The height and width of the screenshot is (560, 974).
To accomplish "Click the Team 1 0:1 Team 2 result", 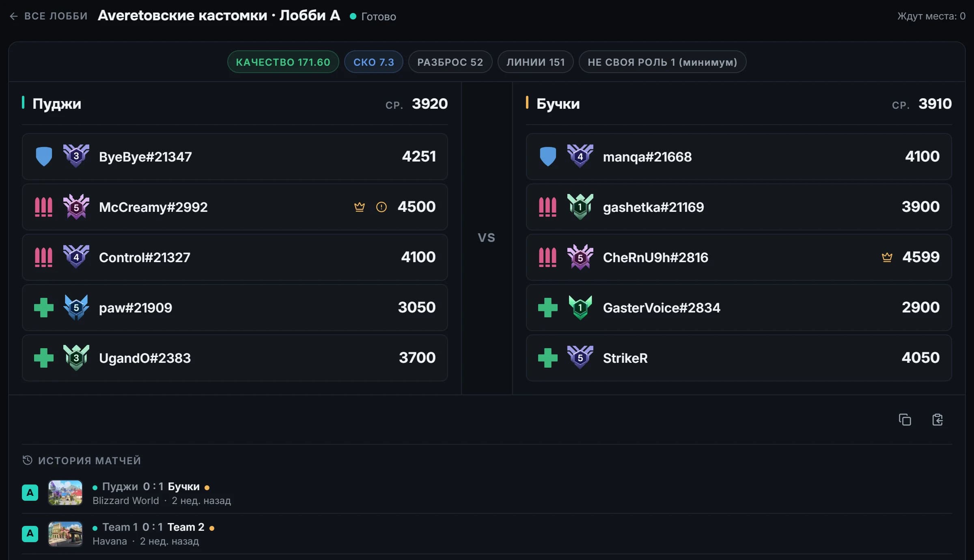I will click(153, 527).
